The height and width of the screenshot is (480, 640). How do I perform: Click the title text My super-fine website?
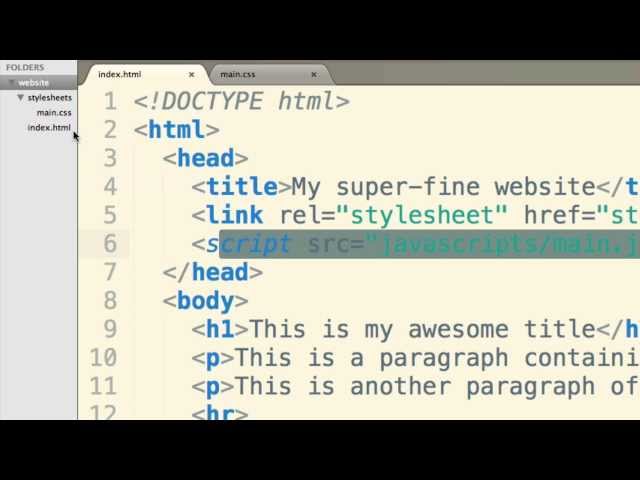(x=444, y=187)
